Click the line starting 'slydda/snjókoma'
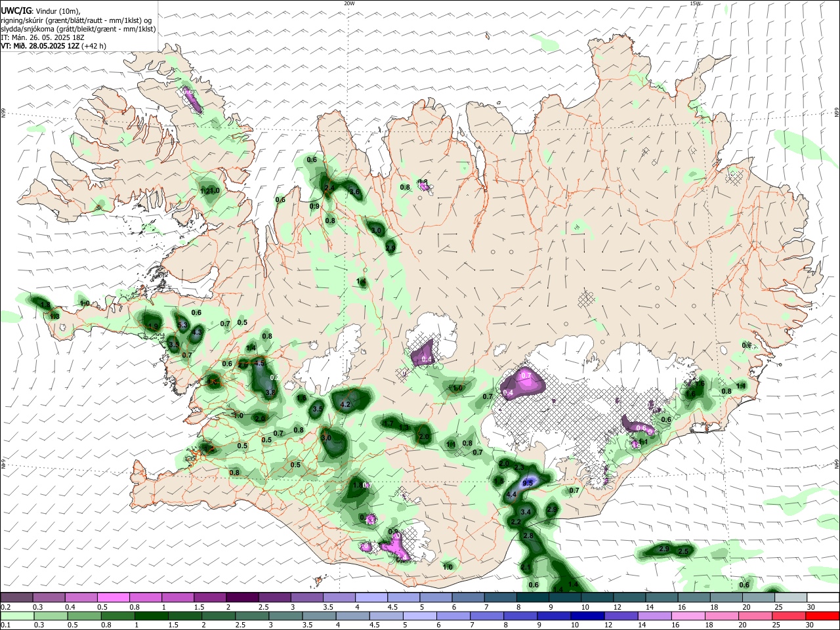 coord(78,29)
